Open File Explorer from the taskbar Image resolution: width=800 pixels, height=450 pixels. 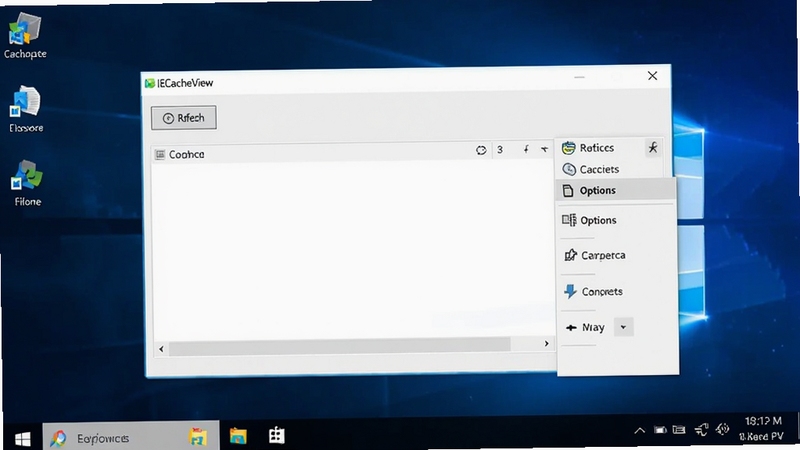[238, 436]
